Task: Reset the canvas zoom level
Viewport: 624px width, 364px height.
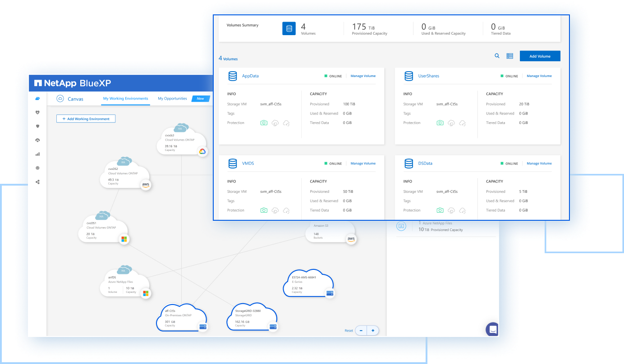Action: [349, 331]
